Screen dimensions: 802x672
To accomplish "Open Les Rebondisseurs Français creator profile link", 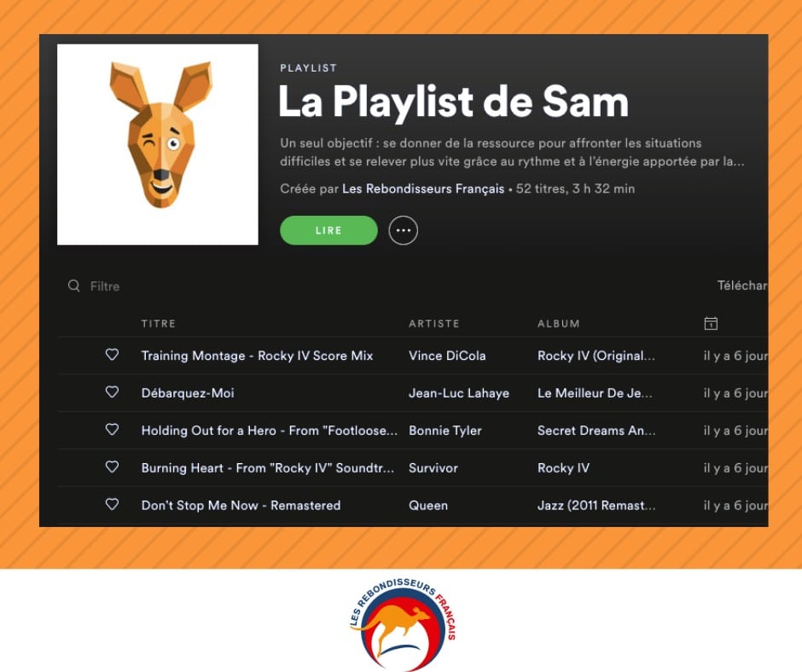I will click(x=423, y=188).
